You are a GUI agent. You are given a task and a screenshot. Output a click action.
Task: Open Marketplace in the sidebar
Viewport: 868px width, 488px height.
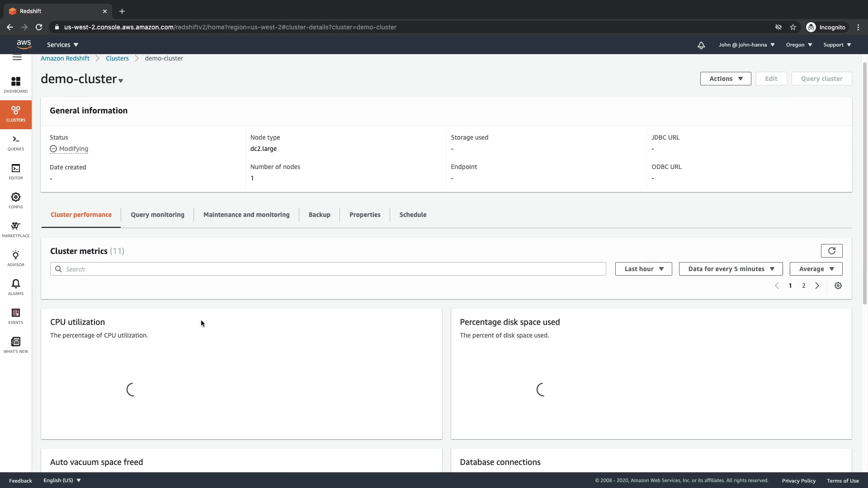pos(16,229)
